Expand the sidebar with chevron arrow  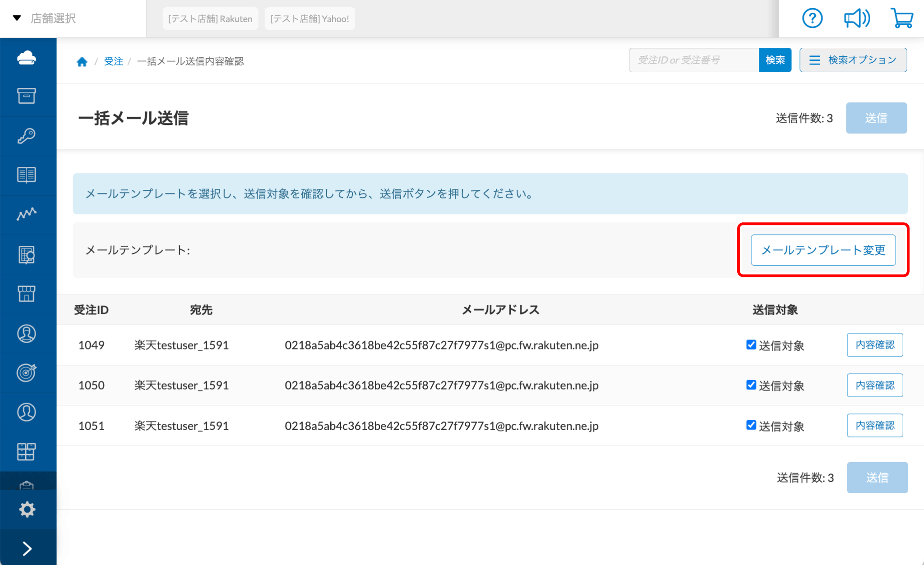[27, 548]
